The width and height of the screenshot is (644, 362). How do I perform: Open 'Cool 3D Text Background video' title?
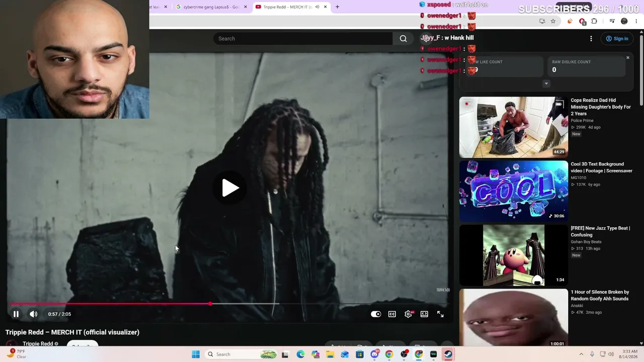[x=601, y=167]
